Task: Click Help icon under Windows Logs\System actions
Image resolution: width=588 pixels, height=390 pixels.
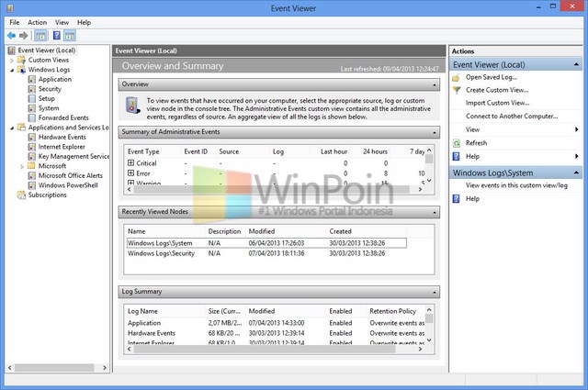Action: pyautogui.click(x=456, y=199)
